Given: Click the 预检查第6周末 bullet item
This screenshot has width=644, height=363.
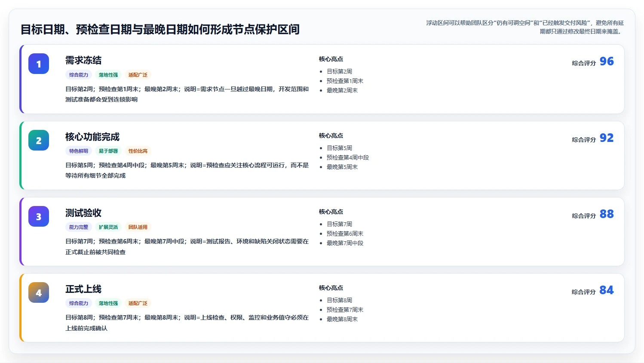Looking at the screenshot, I should tap(345, 234).
